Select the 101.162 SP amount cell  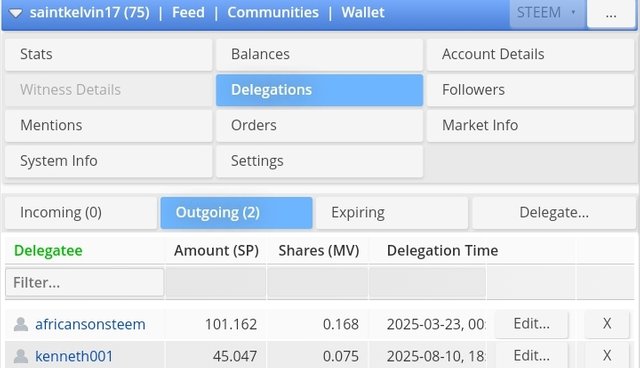pos(231,324)
